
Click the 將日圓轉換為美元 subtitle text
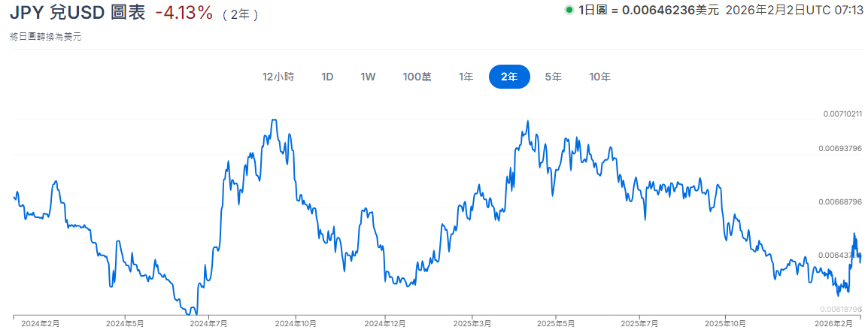45,37
